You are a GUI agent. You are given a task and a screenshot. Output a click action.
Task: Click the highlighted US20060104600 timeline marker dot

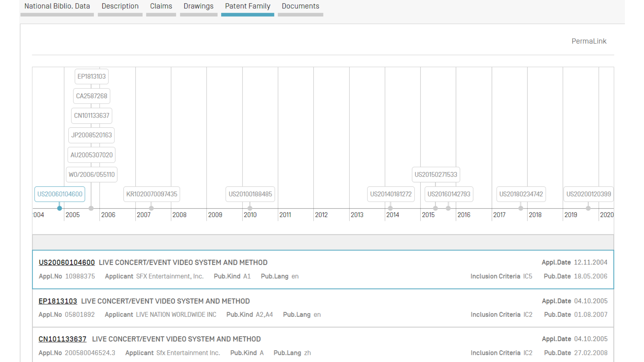tap(59, 208)
